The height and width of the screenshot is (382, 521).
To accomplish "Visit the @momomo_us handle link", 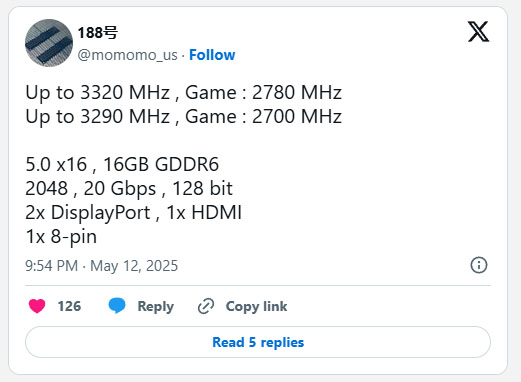I will coord(127,55).
